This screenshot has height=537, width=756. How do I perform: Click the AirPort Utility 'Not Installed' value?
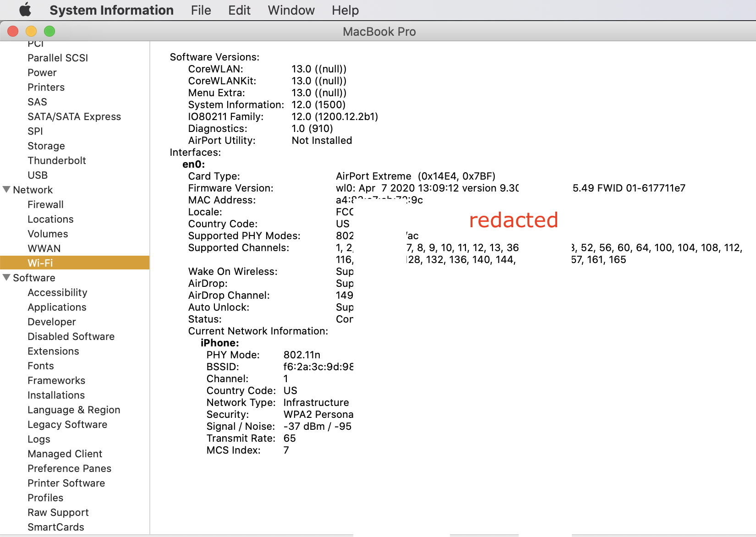click(322, 140)
